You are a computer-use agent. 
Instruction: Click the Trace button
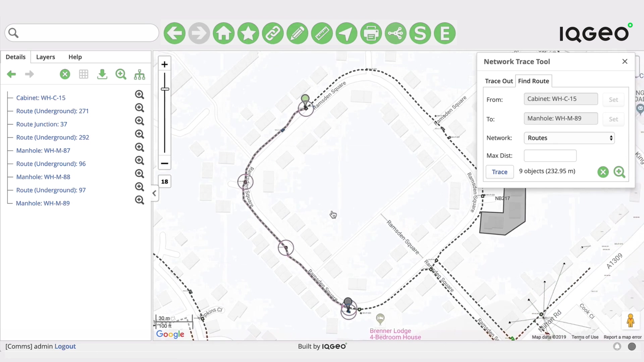[499, 172]
